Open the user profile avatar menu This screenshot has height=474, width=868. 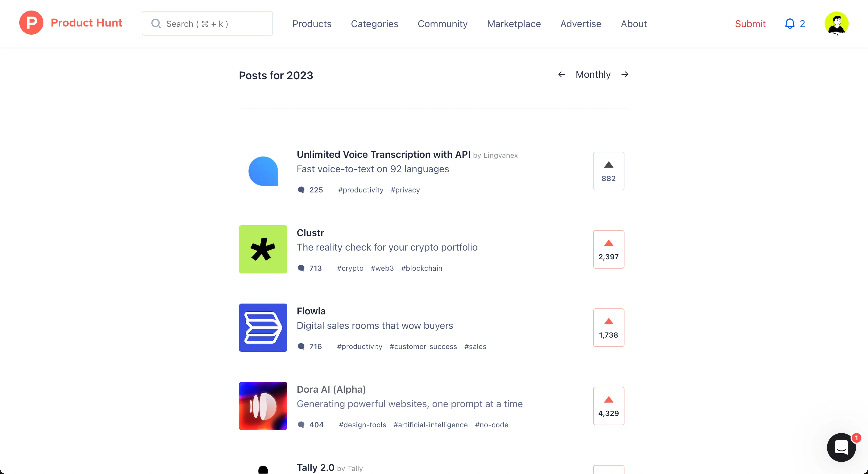836,23
